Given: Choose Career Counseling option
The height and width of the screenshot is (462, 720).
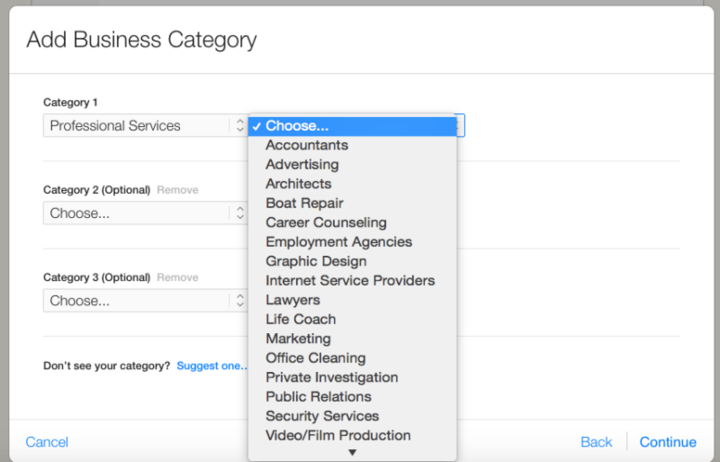Looking at the screenshot, I should point(326,222).
